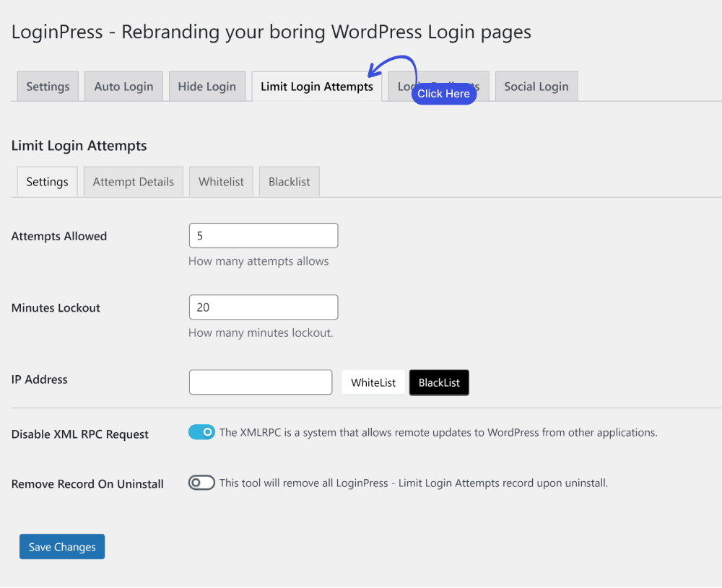Open the Whitelist sub-tab
The image size is (722, 588).
221,182
